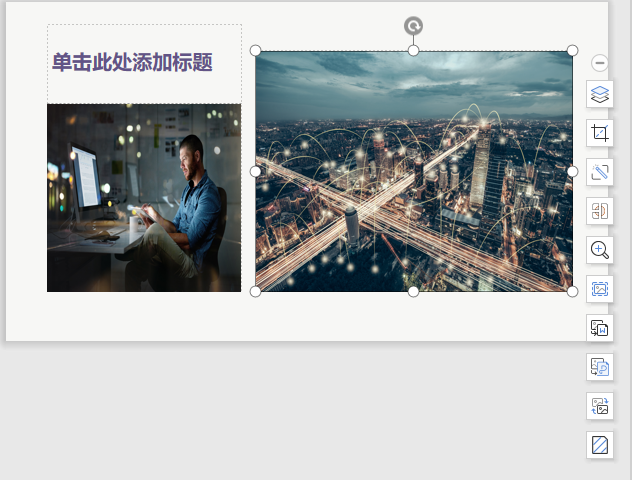The image size is (632, 480).
Task: Click the magnifier plus preview icon
Action: [x=600, y=250]
